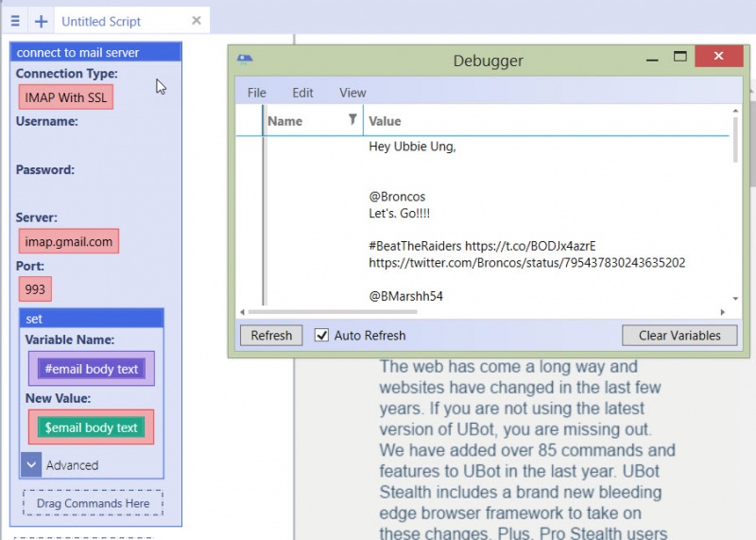Add a new script tab with plus icon
This screenshot has width=756, height=540.
[41, 21]
